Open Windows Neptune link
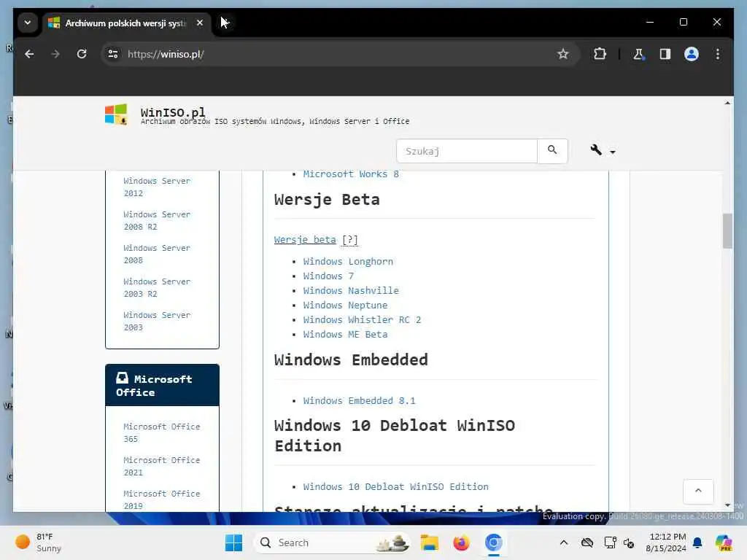Image resolution: width=747 pixels, height=560 pixels. pyautogui.click(x=345, y=306)
